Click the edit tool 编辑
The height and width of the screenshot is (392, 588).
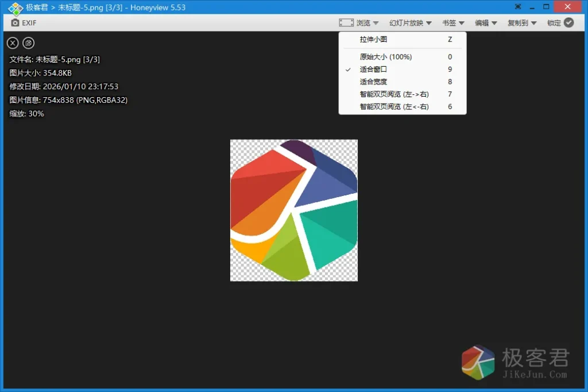pyautogui.click(x=483, y=22)
